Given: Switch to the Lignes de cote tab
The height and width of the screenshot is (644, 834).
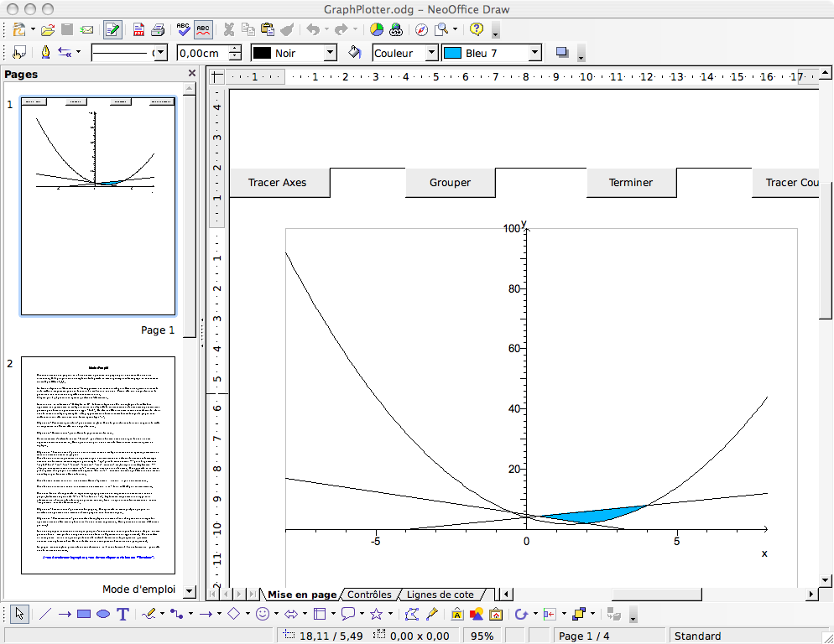Looking at the screenshot, I should 440,595.
